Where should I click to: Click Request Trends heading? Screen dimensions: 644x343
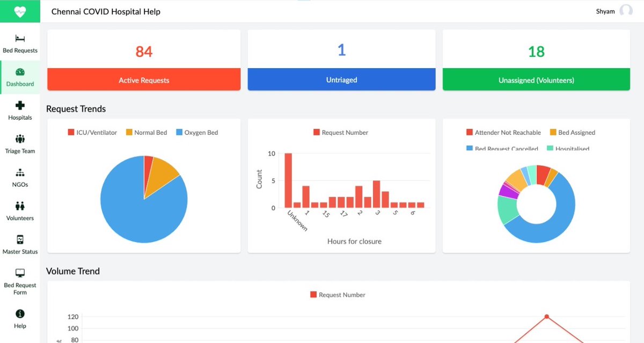pos(76,109)
